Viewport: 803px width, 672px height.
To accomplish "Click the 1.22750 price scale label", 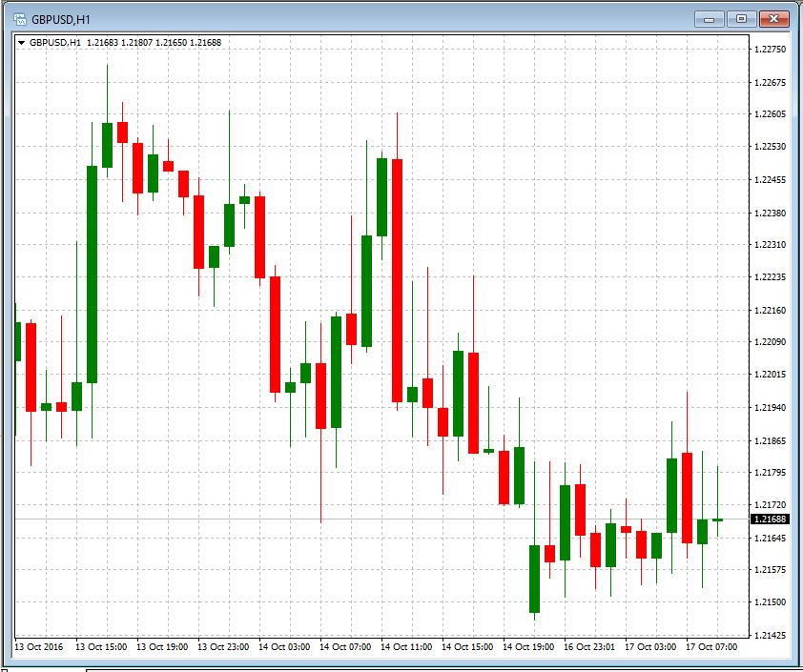I will (771, 50).
